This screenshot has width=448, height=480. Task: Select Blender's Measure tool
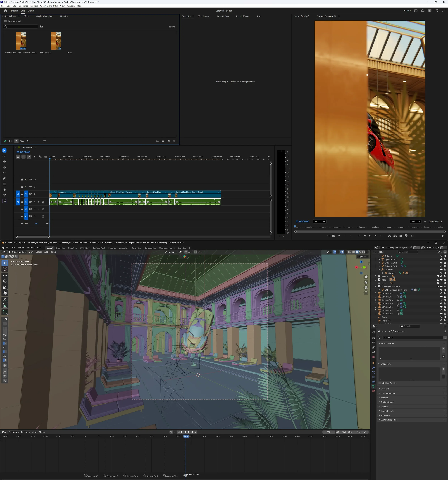pos(5,306)
